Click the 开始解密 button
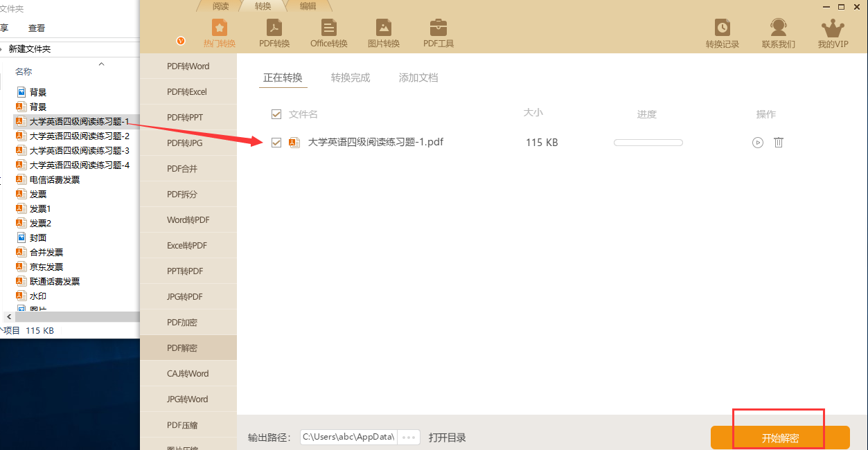Image resolution: width=868 pixels, height=450 pixels. (x=780, y=438)
